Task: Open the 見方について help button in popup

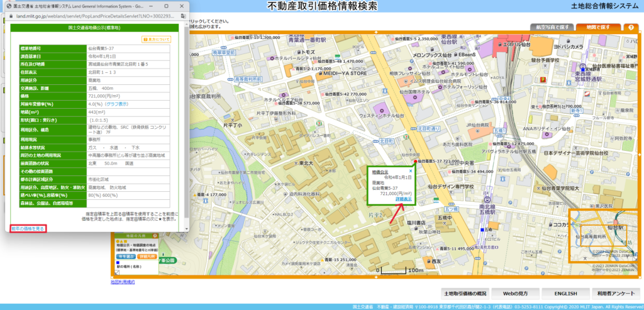Action: pyautogui.click(x=156, y=40)
